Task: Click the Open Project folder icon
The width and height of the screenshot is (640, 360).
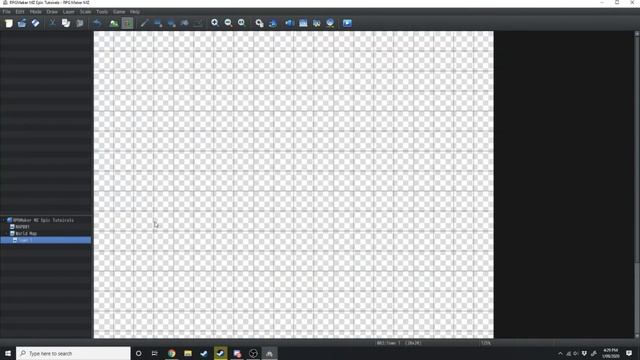Action: [22, 23]
